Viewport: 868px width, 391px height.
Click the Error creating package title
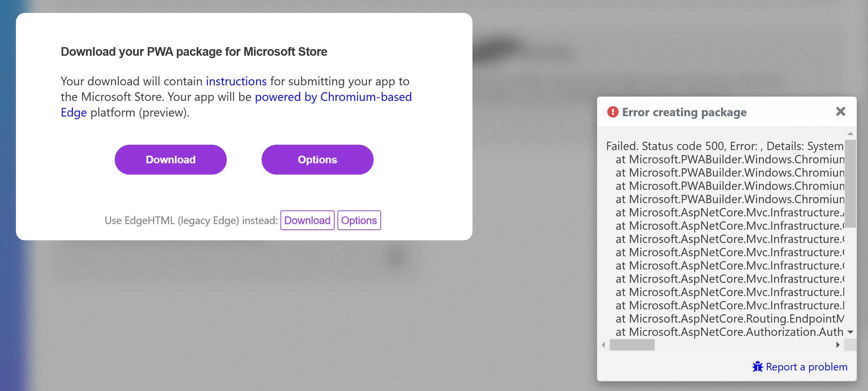[684, 112]
